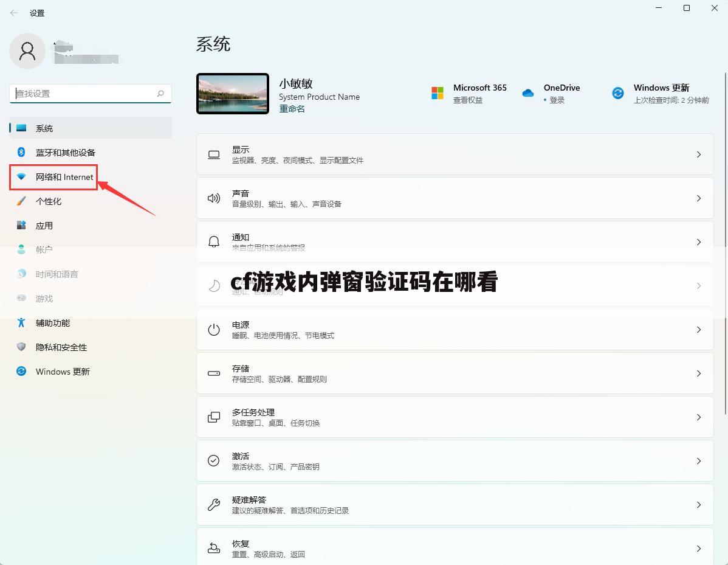Screen dimensions: 728x565
Task: Click the 疑难解答 wrench icon
Action: pyautogui.click(x=214, y=505)
